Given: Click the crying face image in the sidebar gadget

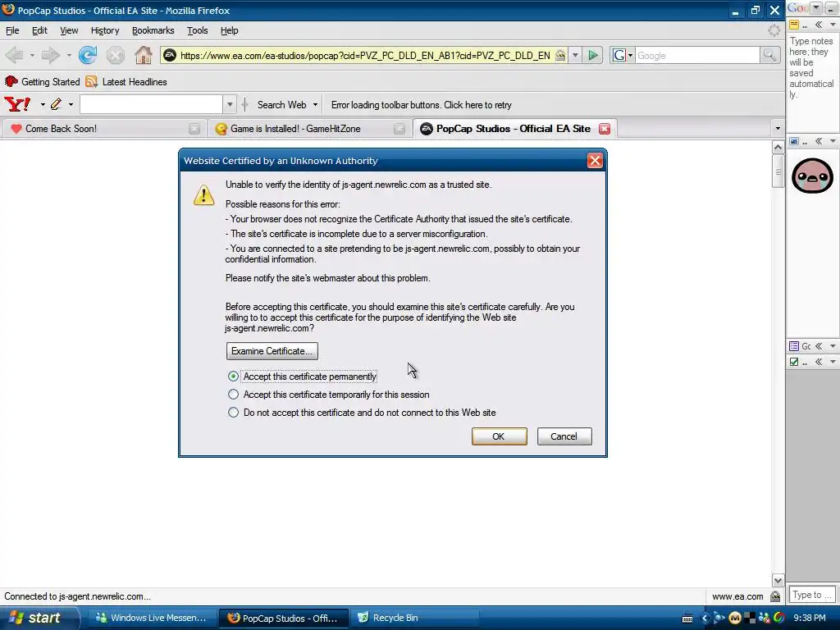Looking at the screenshot, I should [x=812, y=176].
